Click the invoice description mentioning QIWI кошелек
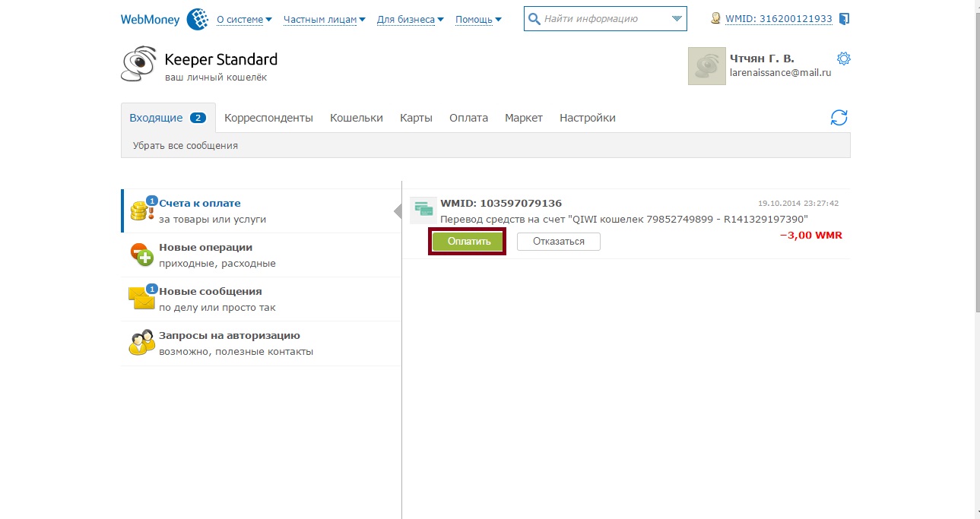The height and width of the screenshot is (519, 980). tap(624, 219)
